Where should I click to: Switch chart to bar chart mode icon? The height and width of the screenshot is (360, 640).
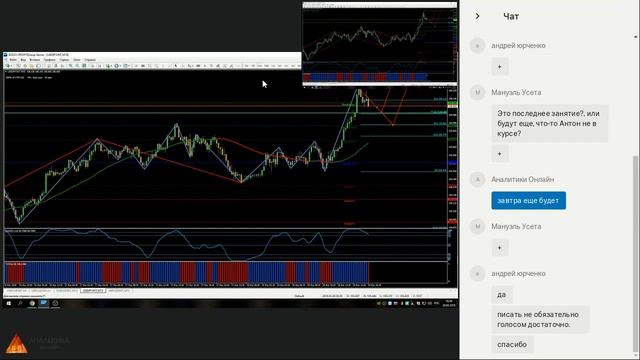pyautogui.click(x=49, y=66)
